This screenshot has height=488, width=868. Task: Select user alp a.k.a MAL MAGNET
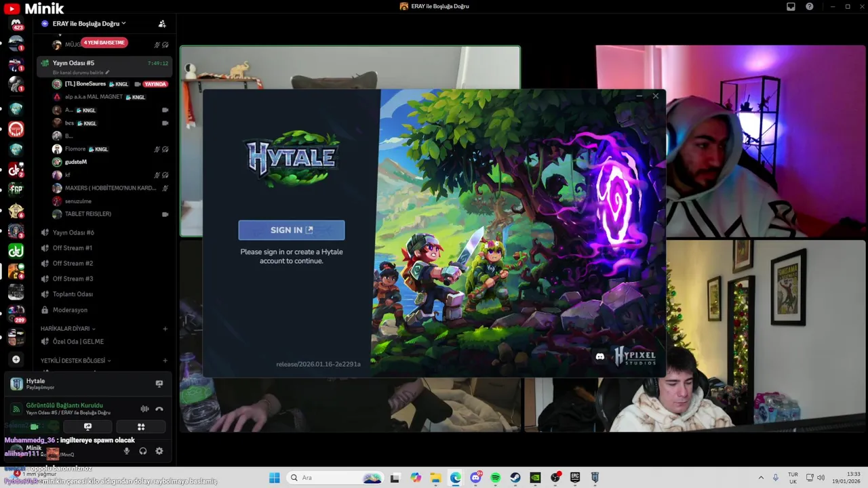(x=94, y=97)
